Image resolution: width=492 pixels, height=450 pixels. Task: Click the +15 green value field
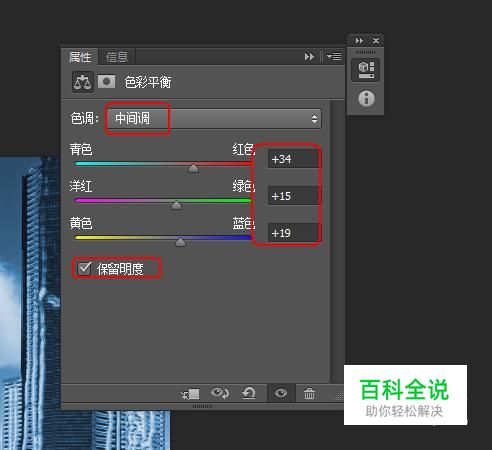pyautogui.click(x=293, y=196)
